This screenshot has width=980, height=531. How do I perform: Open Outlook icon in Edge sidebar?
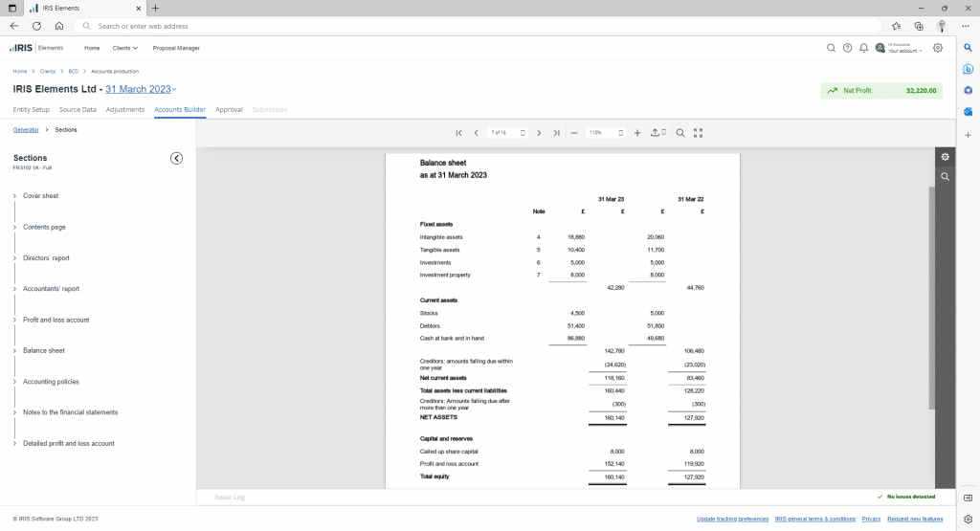(x=969, y=112)
